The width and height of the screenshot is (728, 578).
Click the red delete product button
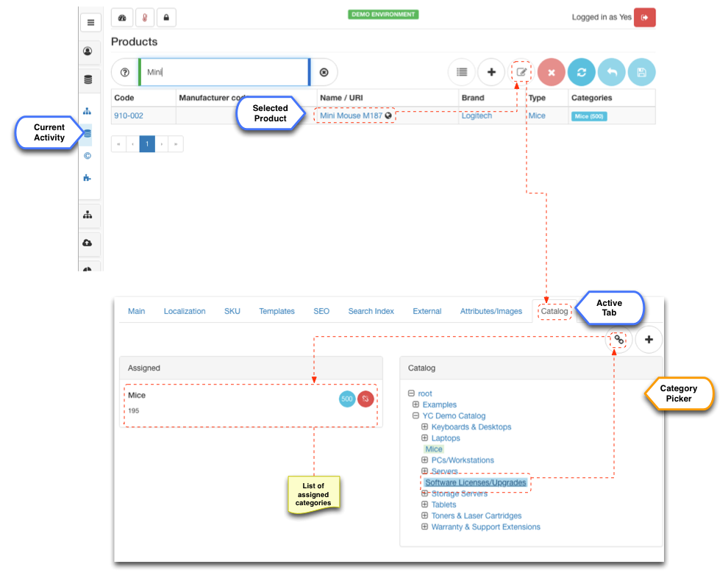point(552,72)
